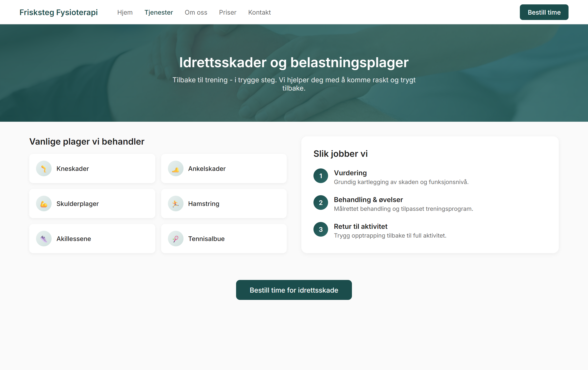Screen dimensions: 588x370
Task: Click the Bestill time button
Action: [544, 12]
